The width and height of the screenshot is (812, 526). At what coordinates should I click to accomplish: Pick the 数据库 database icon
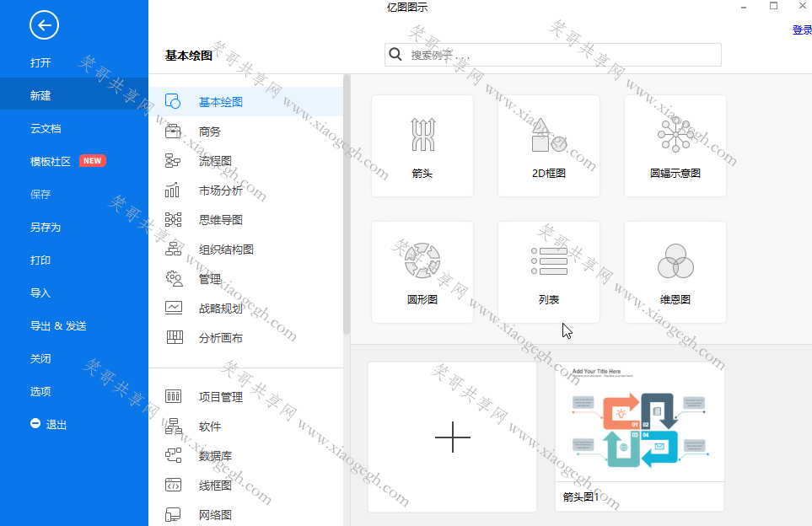pos(173,455)
